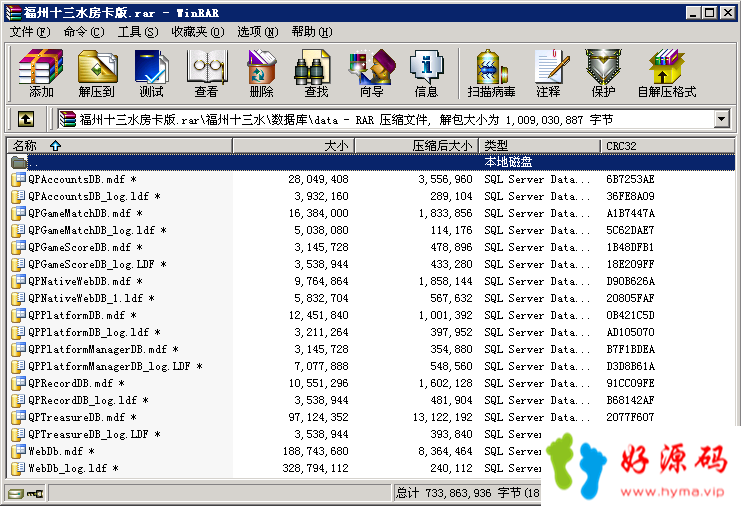Click the archive path address field

385,119
